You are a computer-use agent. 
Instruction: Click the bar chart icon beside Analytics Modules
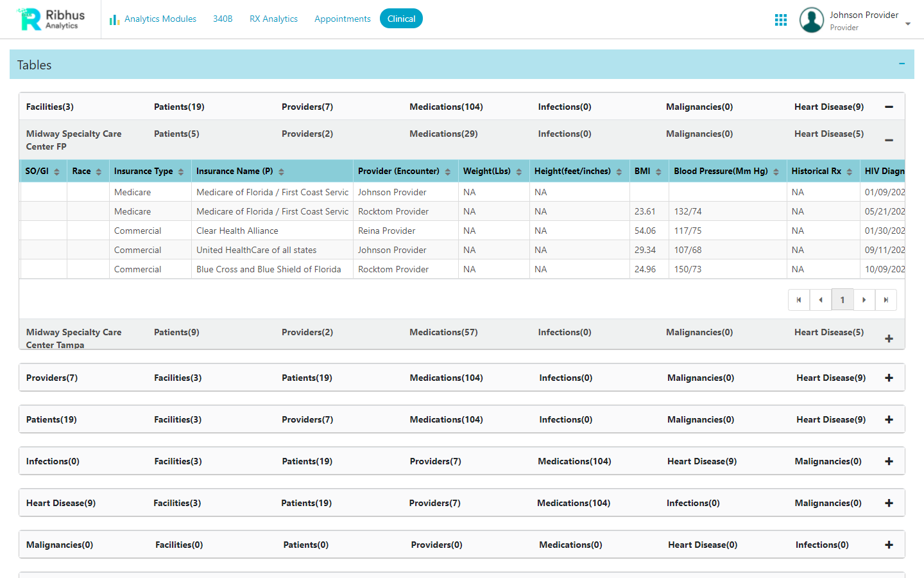114,19
